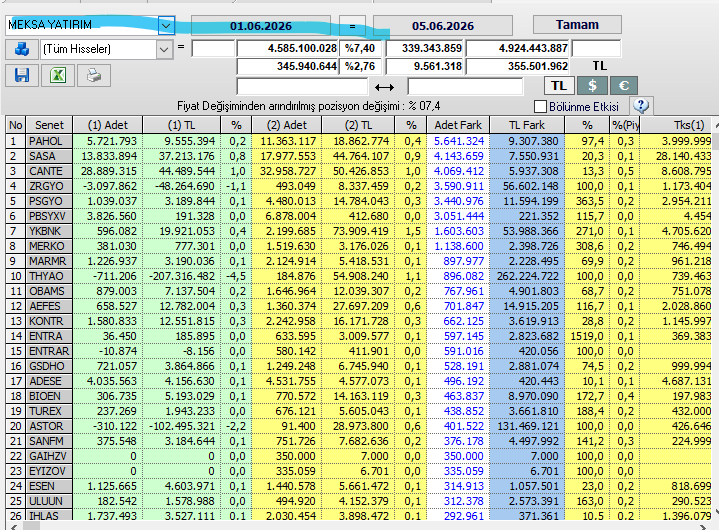This screenshot has width=719, height=530.
Task: Sort by the Senet column header
Action: click(x=49, y=125)
